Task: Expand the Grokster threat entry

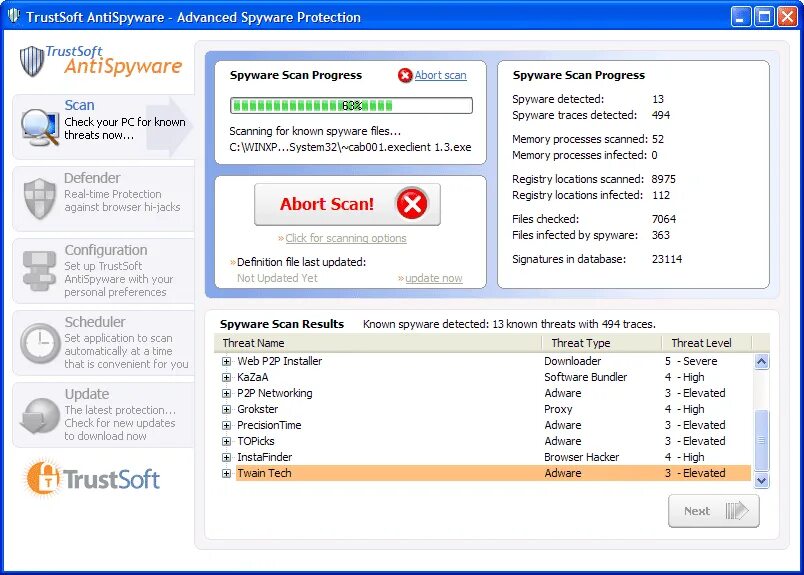Action: pyautogui.click(x=226, y=409)
